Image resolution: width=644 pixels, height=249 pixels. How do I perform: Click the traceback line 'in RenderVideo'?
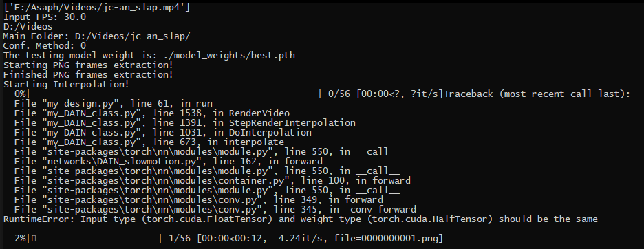(x=152, y=113)
